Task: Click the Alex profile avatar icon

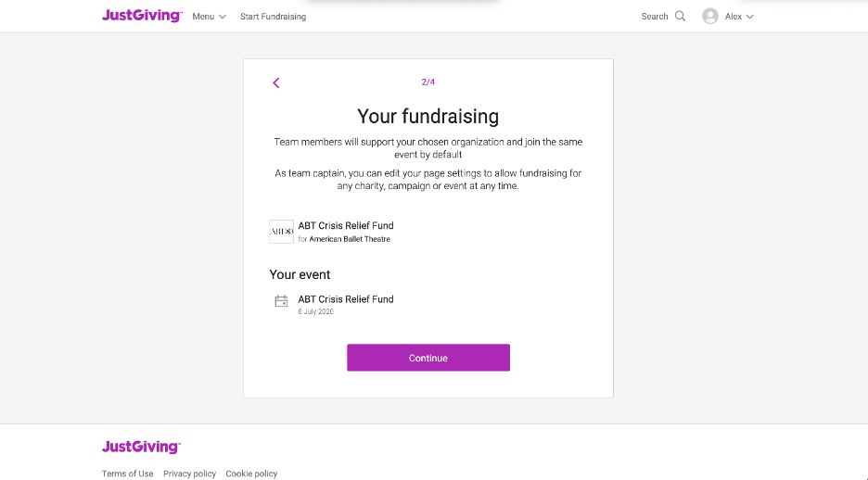Action: [710, 16]
